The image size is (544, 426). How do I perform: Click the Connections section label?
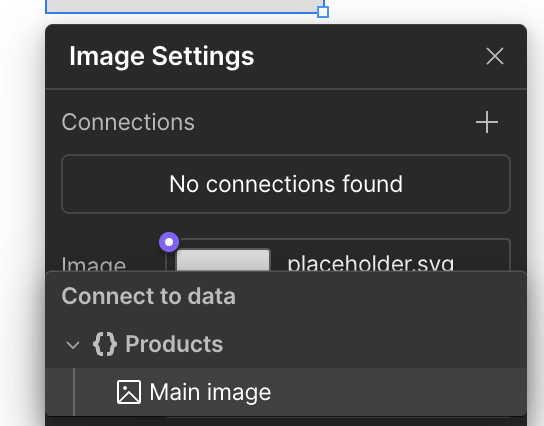[128, 122]
